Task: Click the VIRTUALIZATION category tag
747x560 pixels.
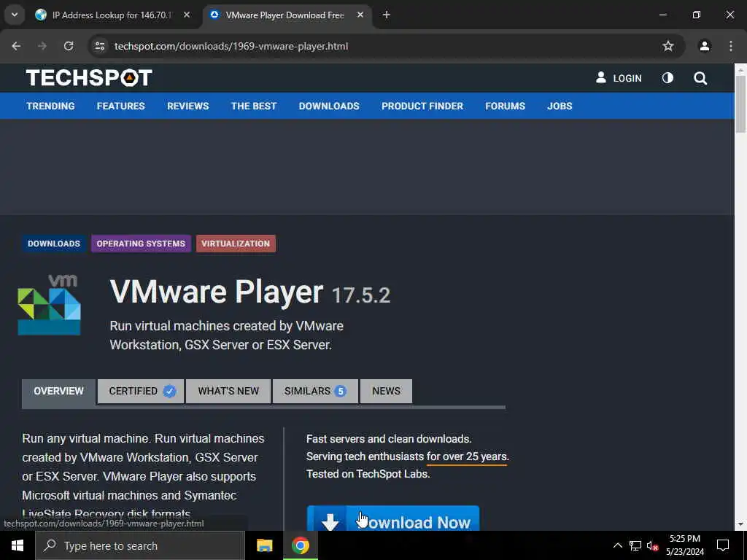Action: pos(236,244)
